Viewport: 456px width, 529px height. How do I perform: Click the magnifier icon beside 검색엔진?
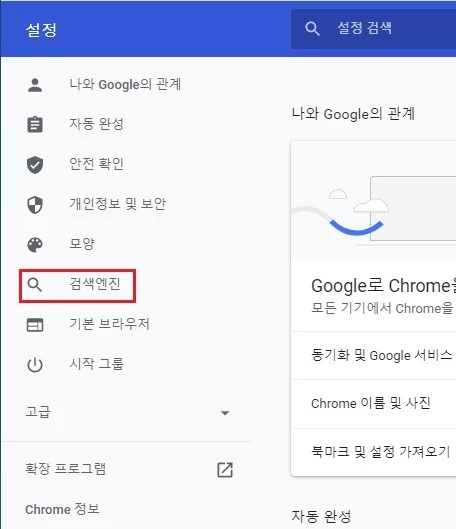[x=35, y=285]
